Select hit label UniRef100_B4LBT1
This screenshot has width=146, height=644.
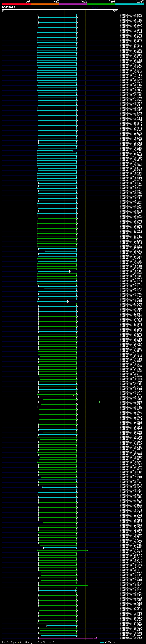(131, 347)
